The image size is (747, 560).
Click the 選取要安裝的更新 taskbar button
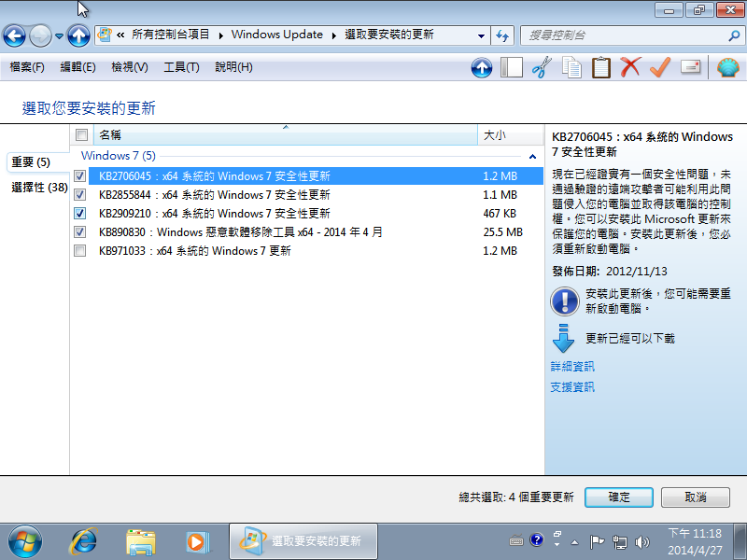303,541
